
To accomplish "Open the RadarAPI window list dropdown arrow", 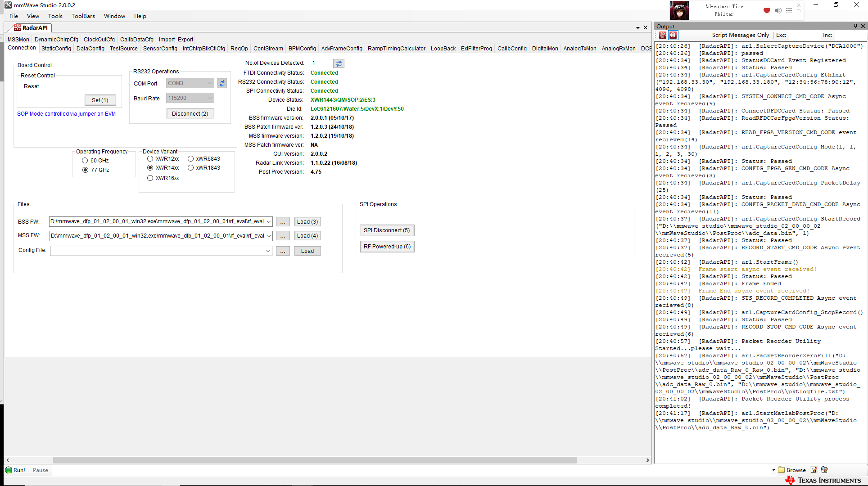I will tap(638, 28).
